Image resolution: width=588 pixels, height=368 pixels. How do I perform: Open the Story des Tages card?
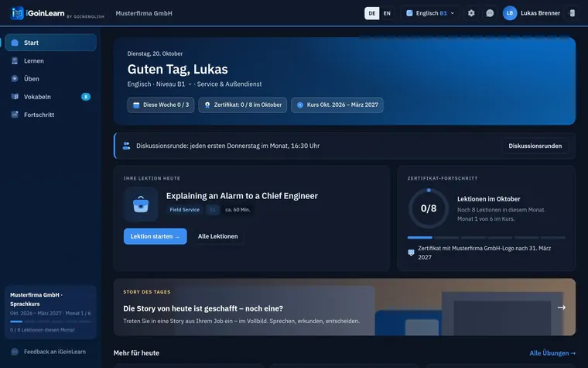tap(344, 307)
